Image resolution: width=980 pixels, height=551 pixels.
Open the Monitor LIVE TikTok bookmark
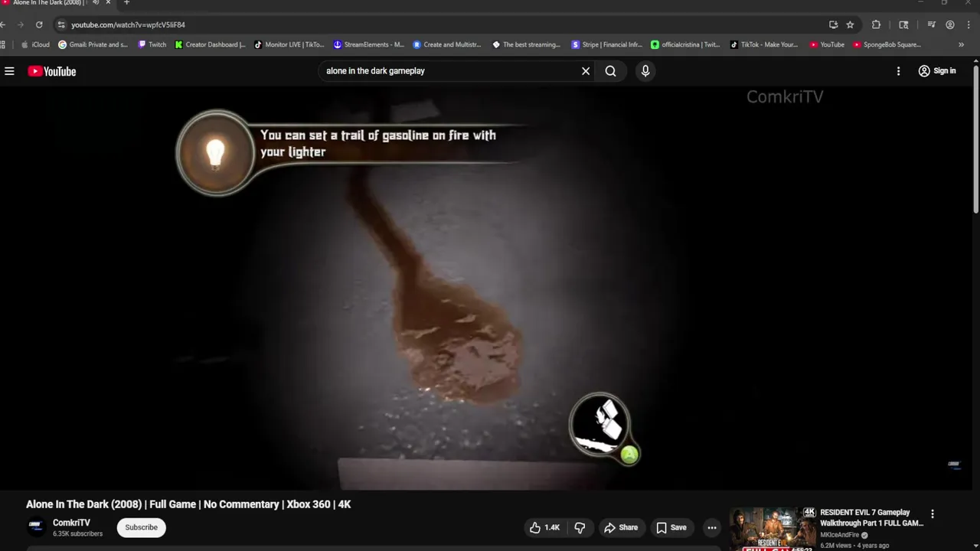click(289, 44)
